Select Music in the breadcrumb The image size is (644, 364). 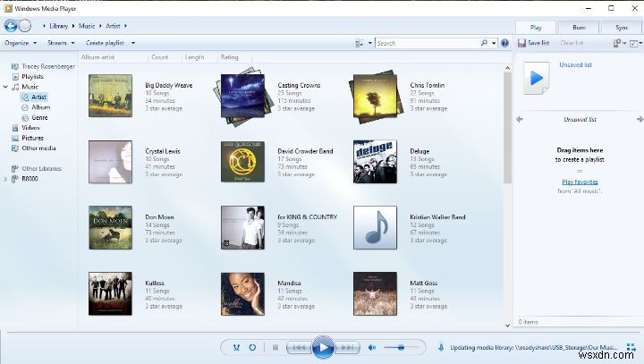[x=87, y=26]
